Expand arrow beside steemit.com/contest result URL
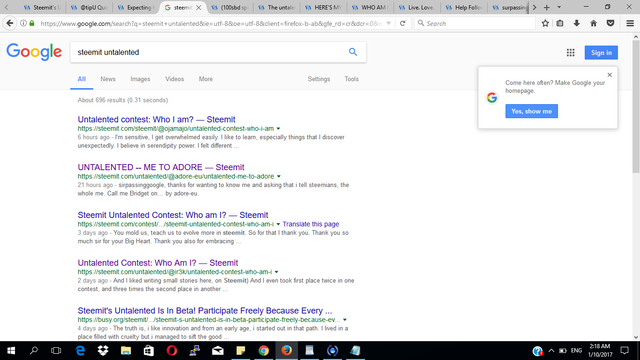This screenshot has width=640, height=360. click(278, 224)
